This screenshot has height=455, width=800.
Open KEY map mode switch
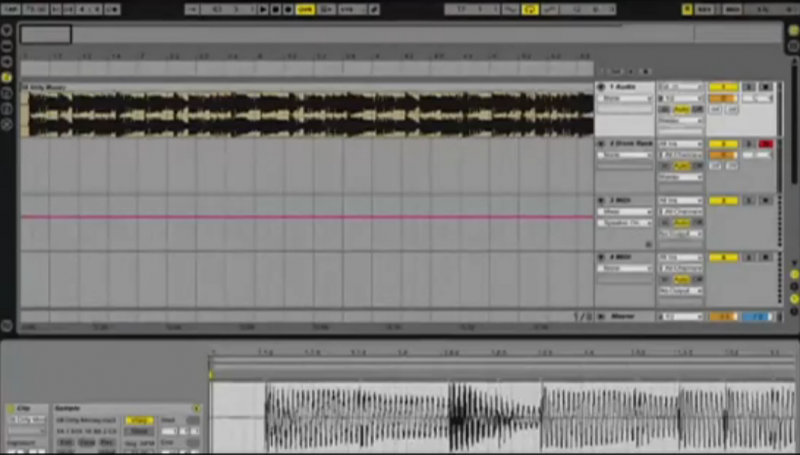(x=705, y=9)
